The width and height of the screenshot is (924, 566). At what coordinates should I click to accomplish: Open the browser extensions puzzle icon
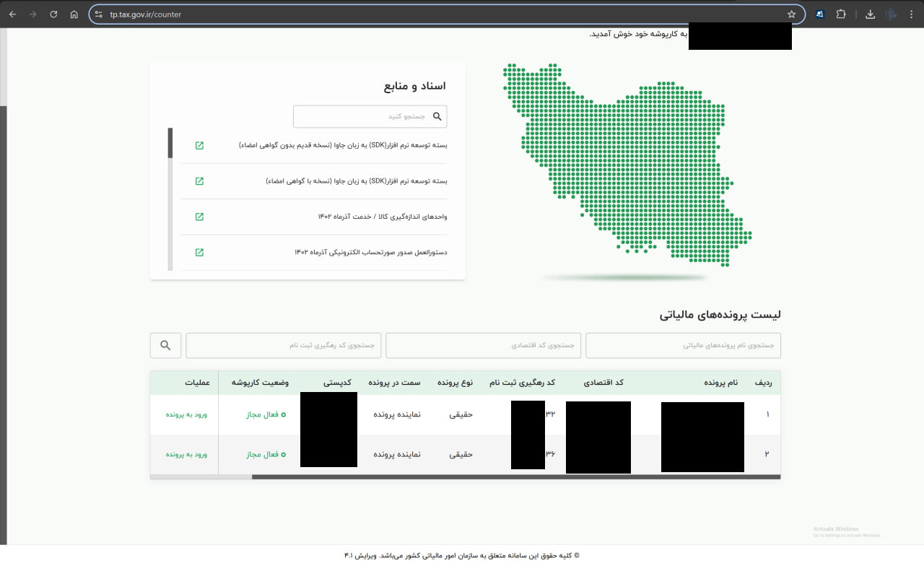tap(841, 14)
